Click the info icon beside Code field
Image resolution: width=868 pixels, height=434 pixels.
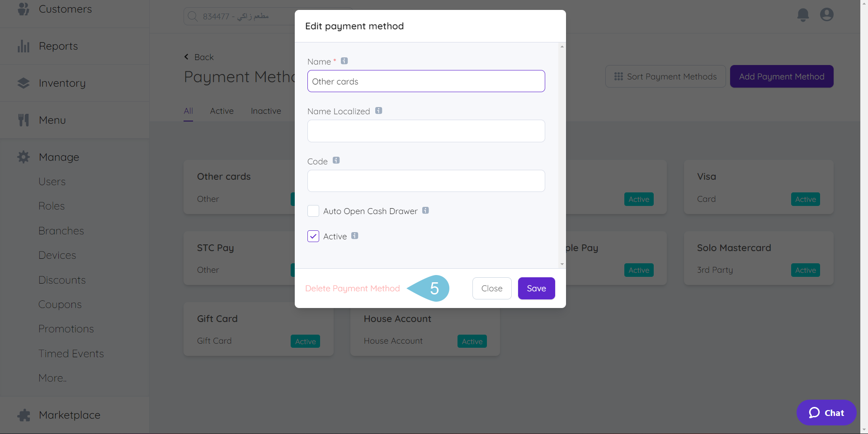pos(336,160)
